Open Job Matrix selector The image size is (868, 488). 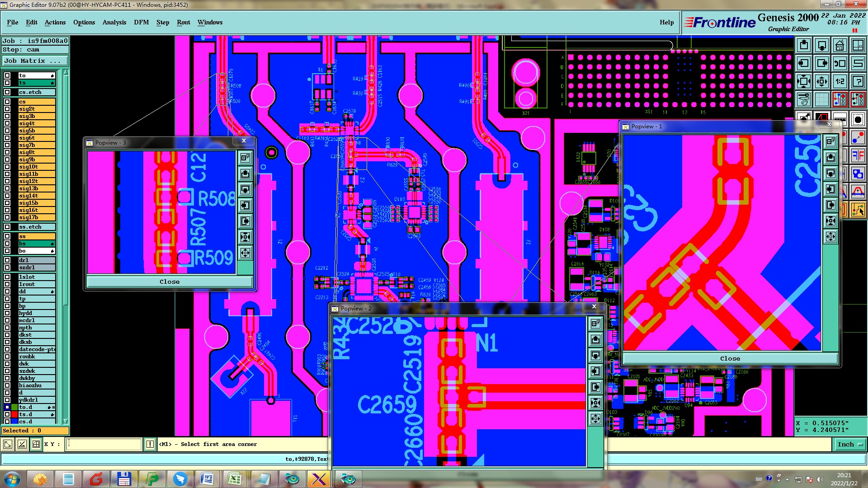pyautogui.click(x=35, y=61)
